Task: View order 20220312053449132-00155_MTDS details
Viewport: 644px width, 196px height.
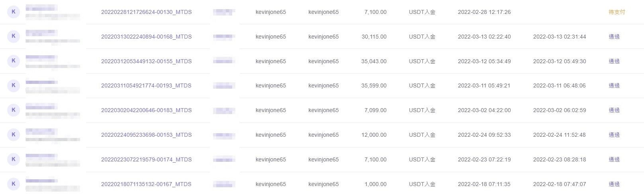Action: tap(146, 61)
